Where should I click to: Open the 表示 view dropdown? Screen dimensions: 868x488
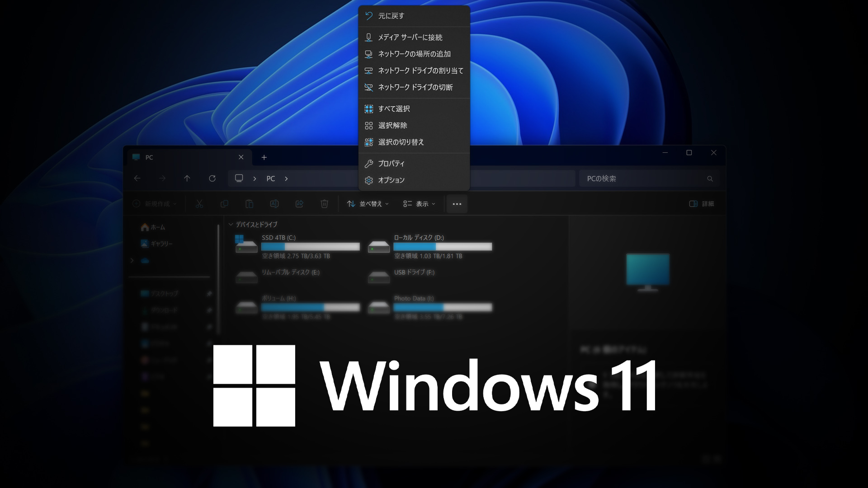[419, 204]
